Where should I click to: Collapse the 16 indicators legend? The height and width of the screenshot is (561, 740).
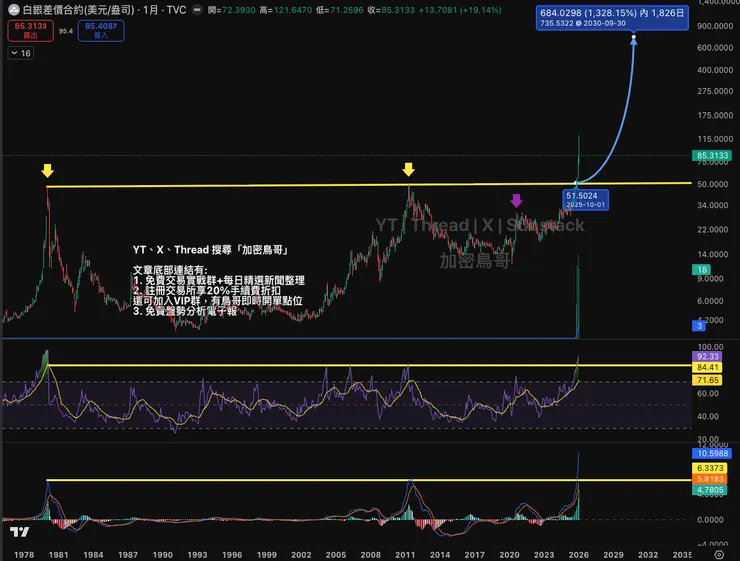(x=21, y=53)
